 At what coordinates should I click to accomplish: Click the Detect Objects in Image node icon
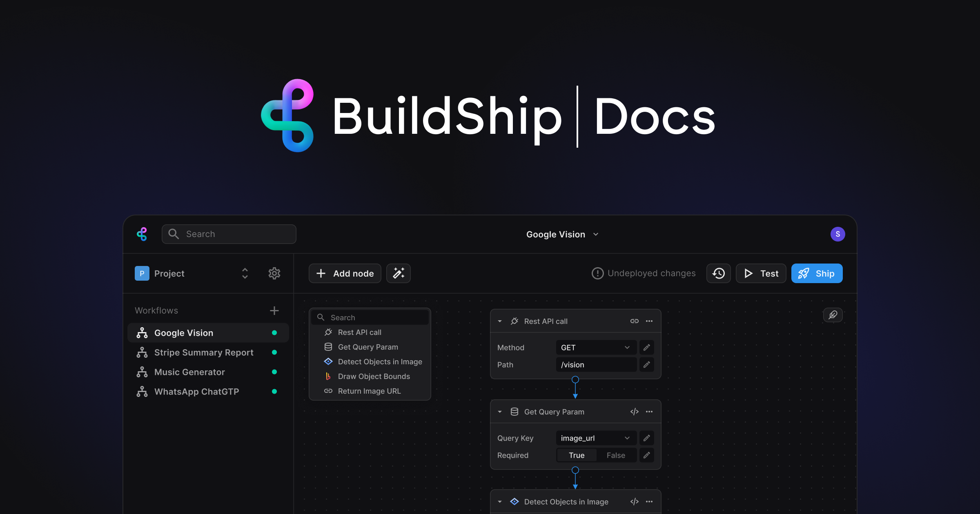(x=328, y=361)
